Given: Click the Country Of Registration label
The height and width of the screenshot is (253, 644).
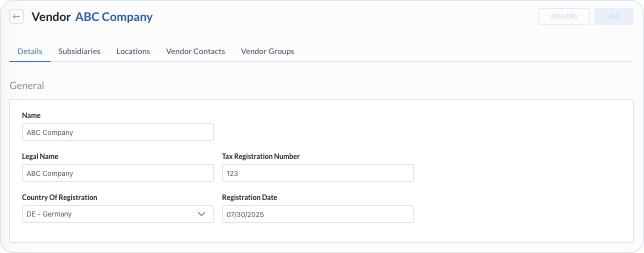Looking at the screenshot, I should tap(59, 197).
